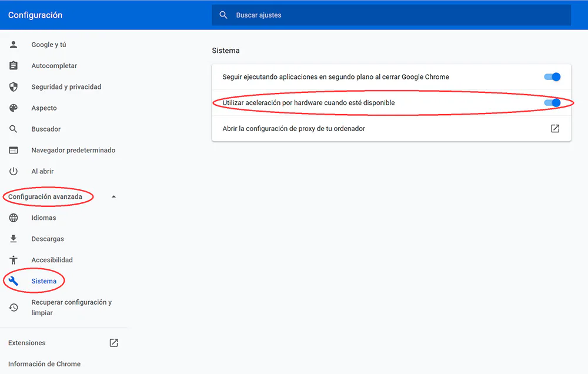The width and height of the screenshot is (588, 374).
Task: Select the Sistema wrench icon
Action: click(x=13, y=280)
